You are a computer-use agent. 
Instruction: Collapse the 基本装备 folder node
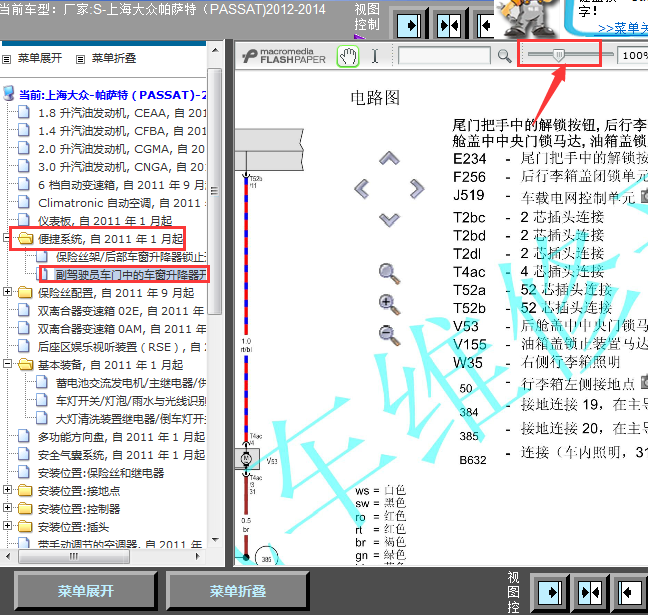(7, 364)
